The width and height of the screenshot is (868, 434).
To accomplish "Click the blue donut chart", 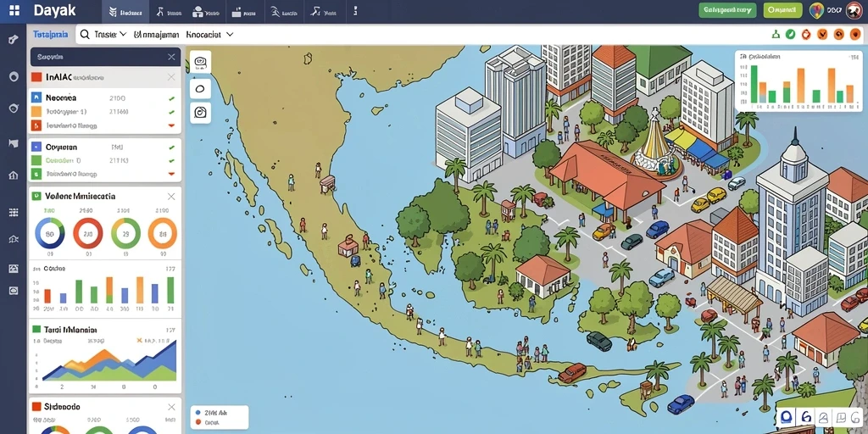I will 50,233.
